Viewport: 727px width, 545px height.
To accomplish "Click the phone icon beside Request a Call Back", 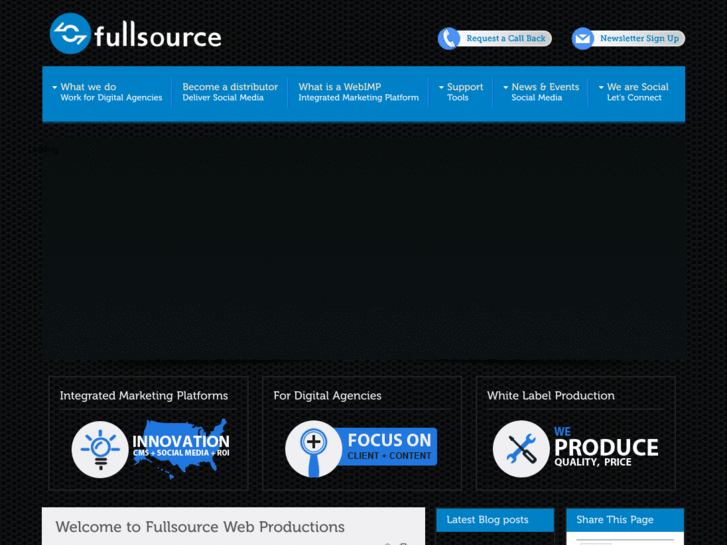I will [449, 38].
